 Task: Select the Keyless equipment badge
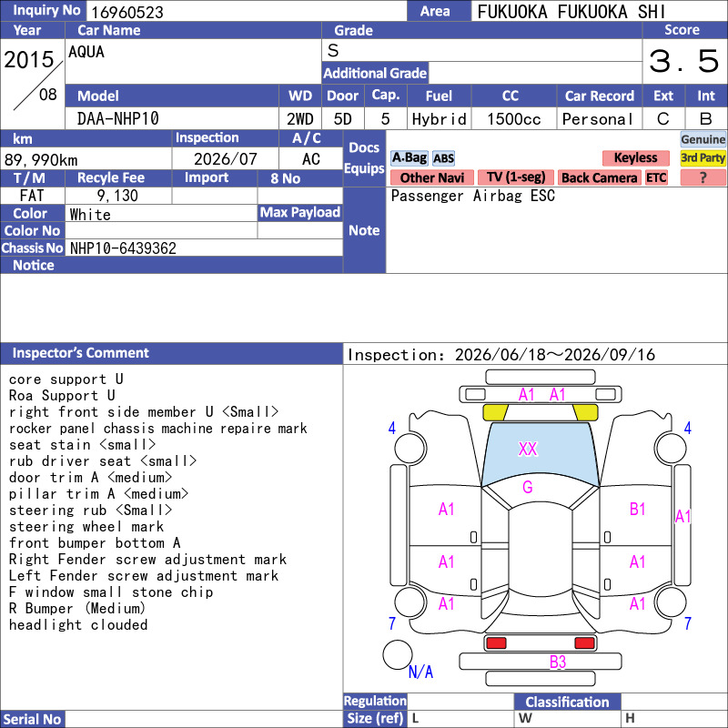(x=635, y=157)
